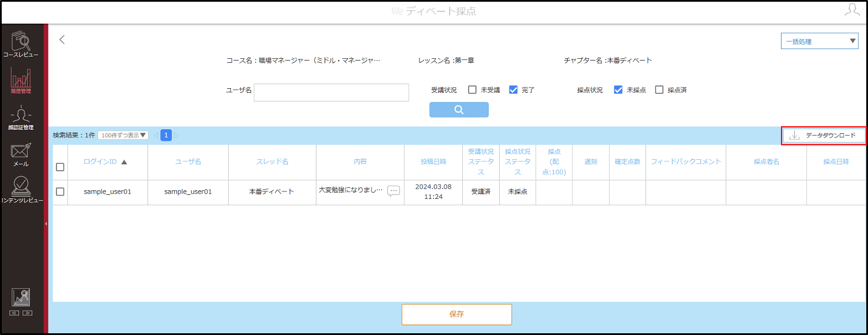Click the 未採点 status cell in the table row
868x335 pixels.
(517, 192)
